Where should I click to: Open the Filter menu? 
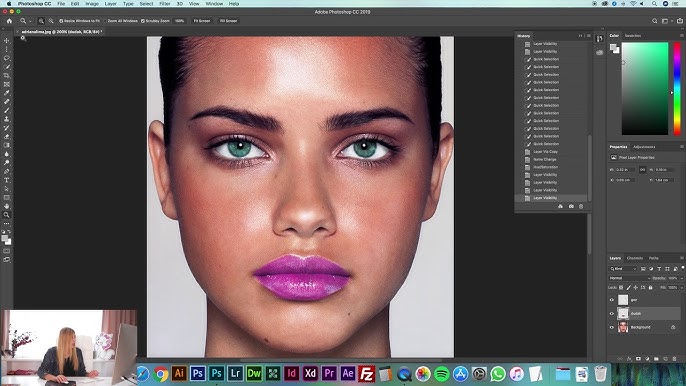[164, 4]
